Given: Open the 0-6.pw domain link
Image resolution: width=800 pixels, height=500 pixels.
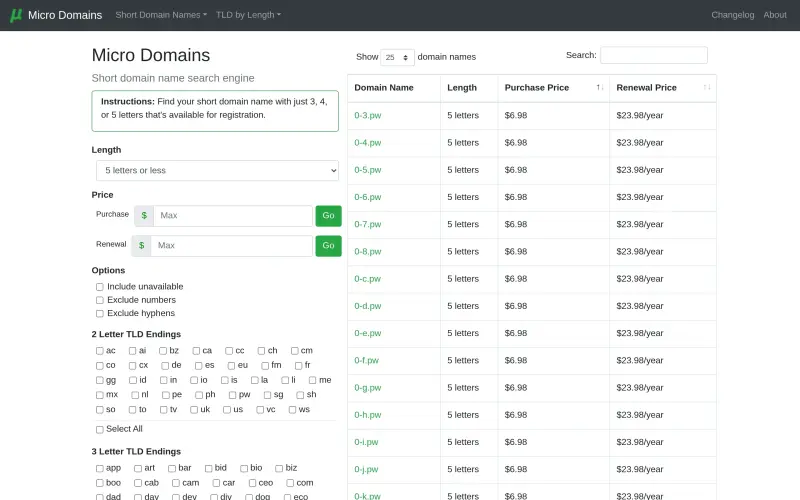Looking at the screenshot, I should click(368, 197).
